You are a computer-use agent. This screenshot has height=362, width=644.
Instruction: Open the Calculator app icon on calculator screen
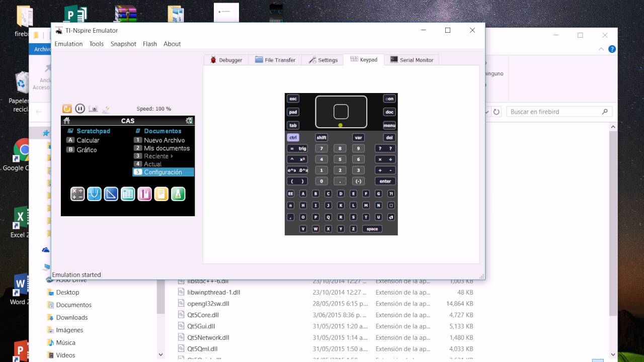(77, 194)
